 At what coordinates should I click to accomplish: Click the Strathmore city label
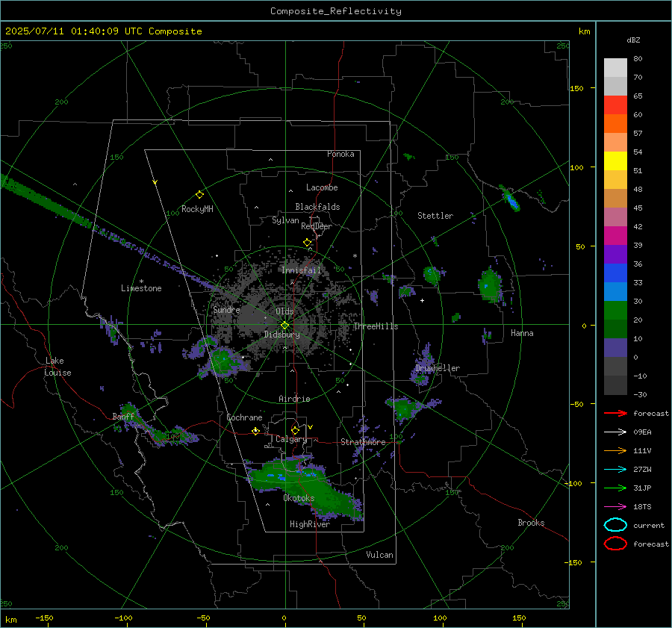(x=363, y=442)
